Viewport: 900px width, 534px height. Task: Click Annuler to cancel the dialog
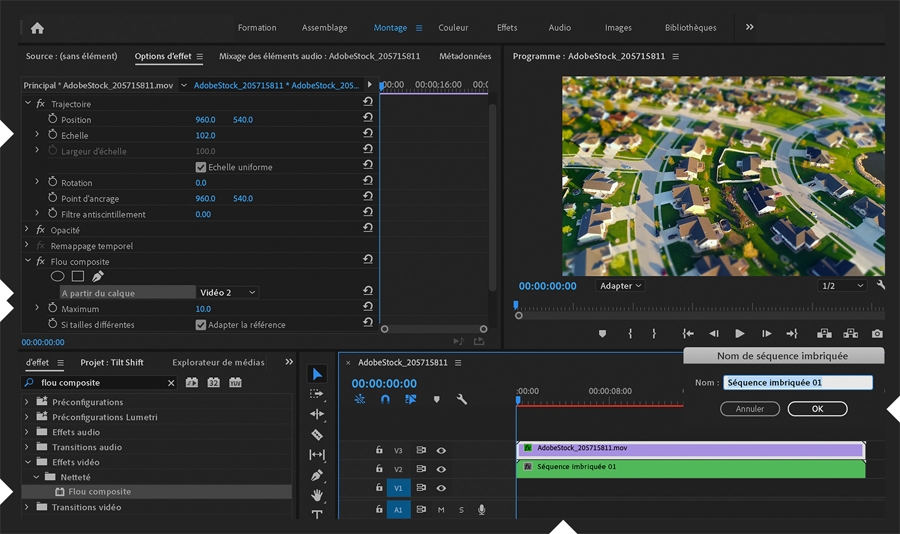click(x=750, y=409)
